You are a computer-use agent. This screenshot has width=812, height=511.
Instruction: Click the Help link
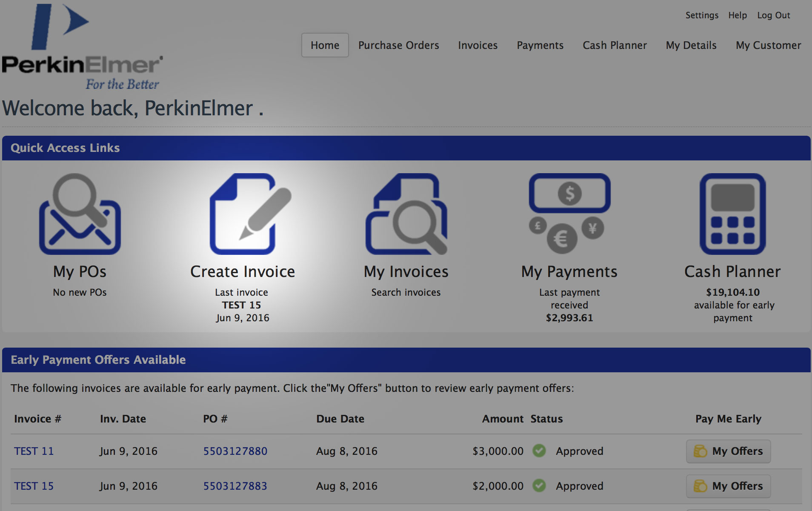[x=738, y=15]
